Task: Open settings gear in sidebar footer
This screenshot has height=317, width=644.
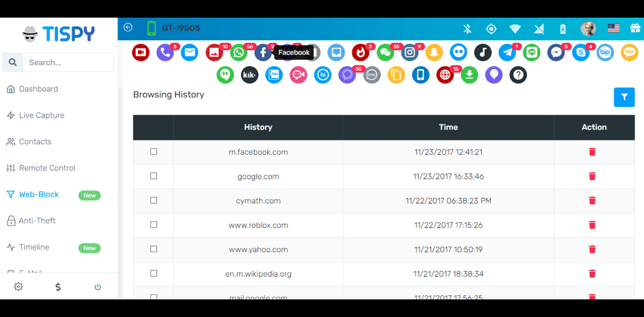Action: coord(18,287)
